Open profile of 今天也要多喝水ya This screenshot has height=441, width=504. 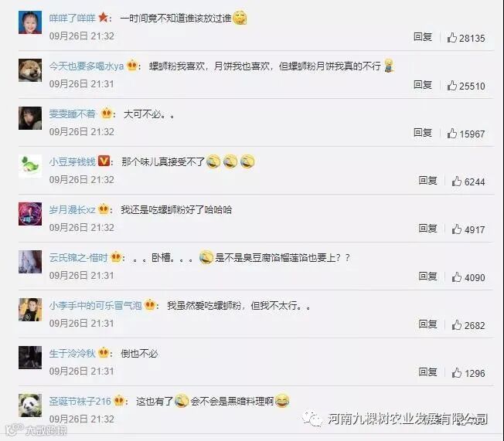(87, 66)
